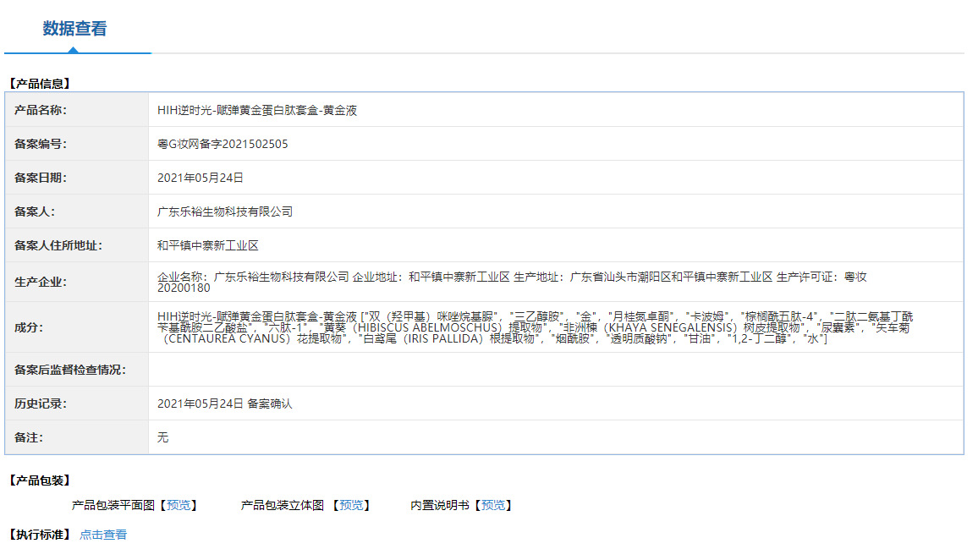The image size is (978, 560).
Task: Click the 【产品包装】 section heading
Action: (39, 480)
